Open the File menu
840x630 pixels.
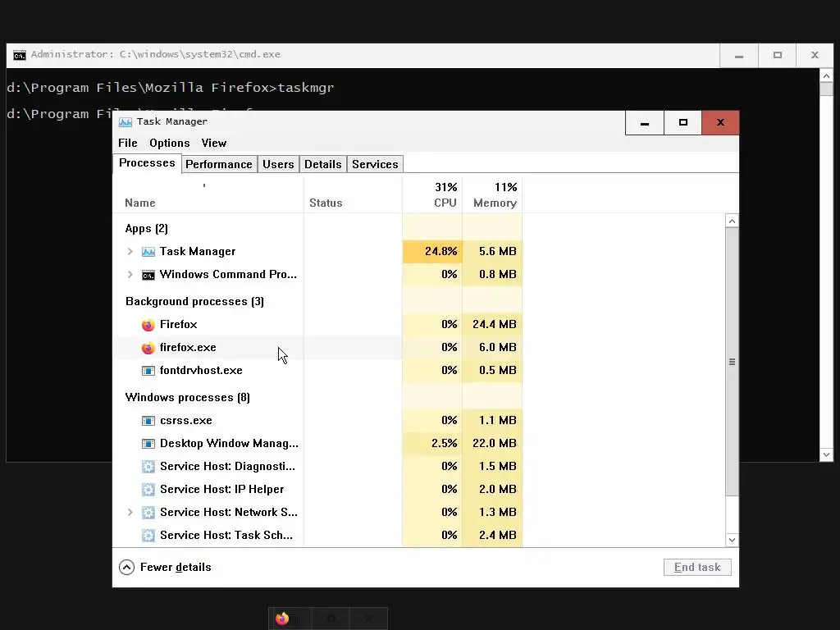coord(127,143)
